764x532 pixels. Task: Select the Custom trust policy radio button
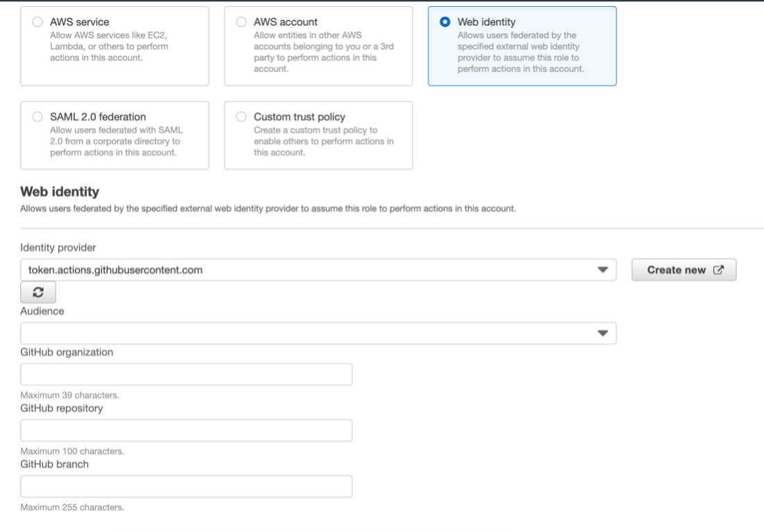coord(241,117)
